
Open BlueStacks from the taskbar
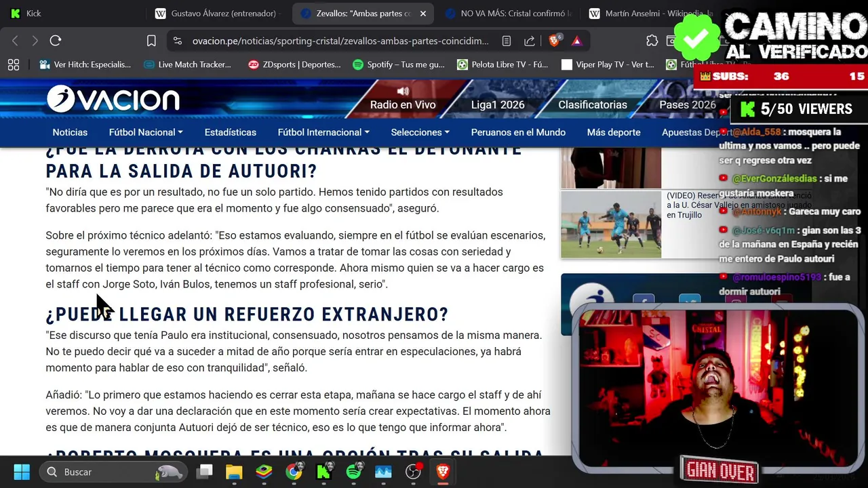pos(264,472)
